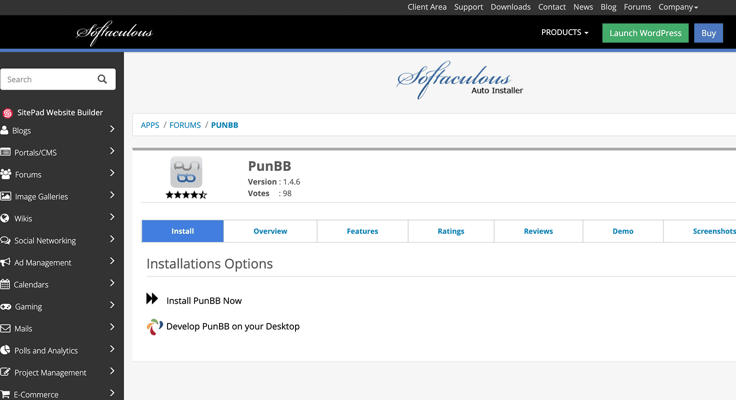Click the search magnifier icon

(102, 79)
